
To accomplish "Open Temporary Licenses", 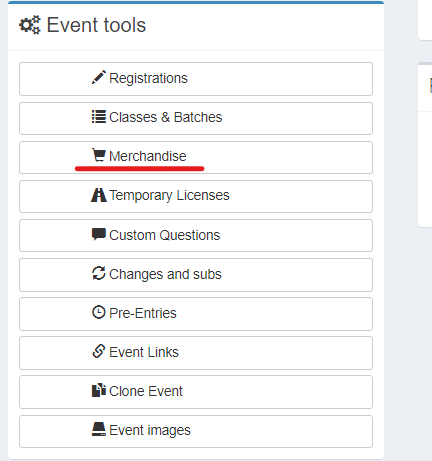I will coord(196,196).
